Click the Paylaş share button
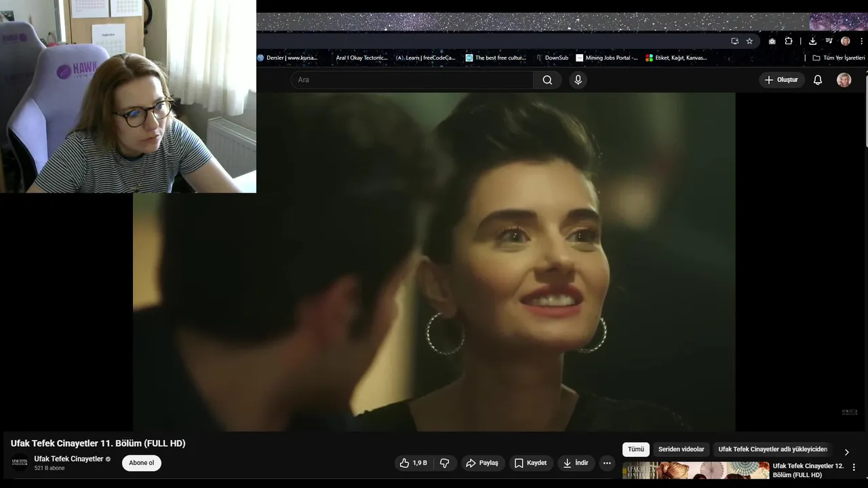Image resolution: width=868 pixels, height=488 pixels. 482,463
